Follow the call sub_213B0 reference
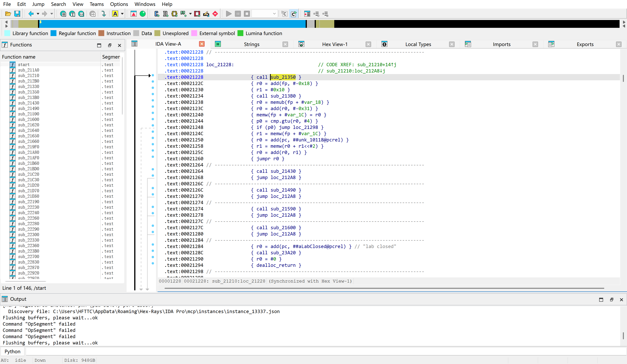 tap(283, 96)
